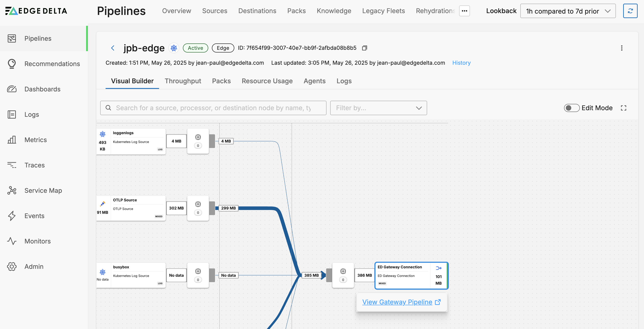644x329 pixels.
Task: Switch to the Throughput tab
Action: pyautogui.click(x=183, y=81)
